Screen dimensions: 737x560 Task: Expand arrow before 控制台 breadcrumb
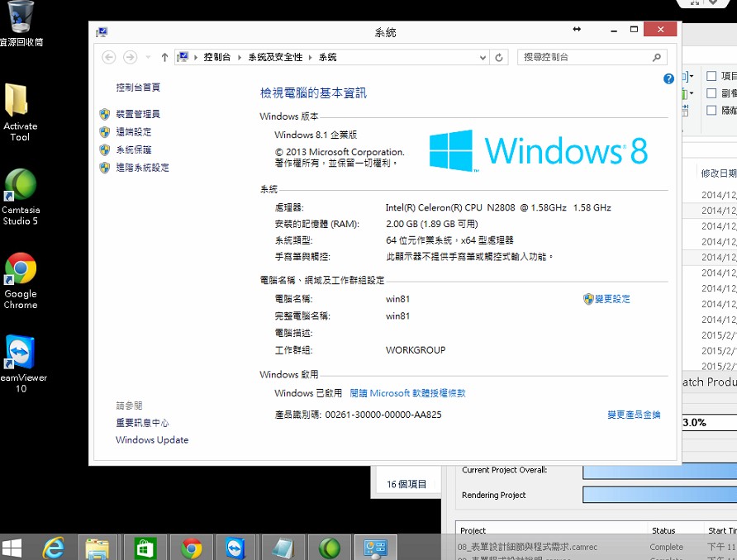coord(196,57)
